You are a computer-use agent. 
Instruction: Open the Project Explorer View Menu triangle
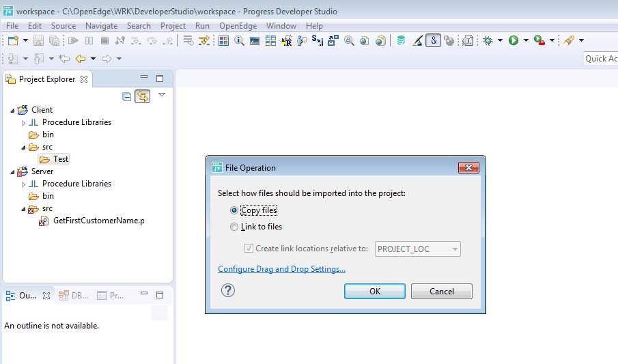pos(162,95)
